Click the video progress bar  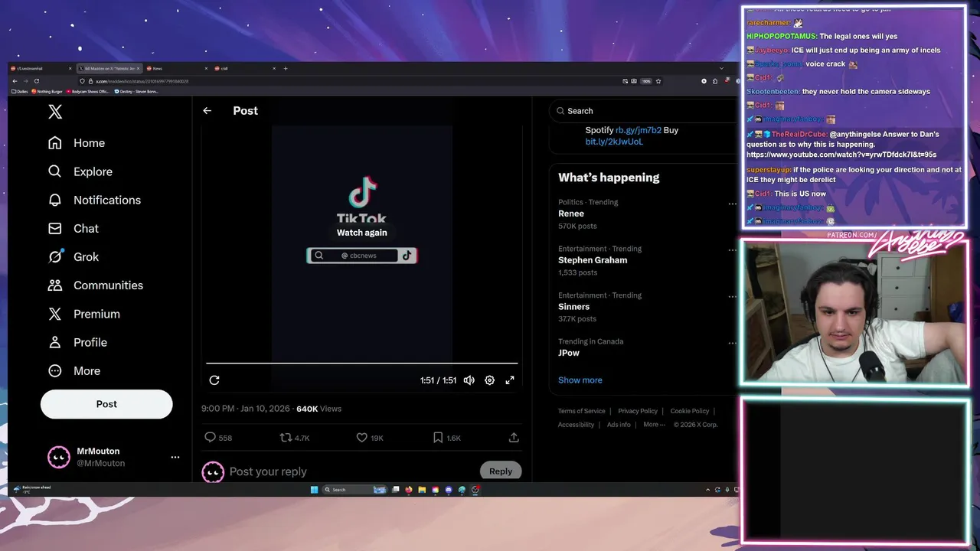pyautogui.click(x=362, y=363)
